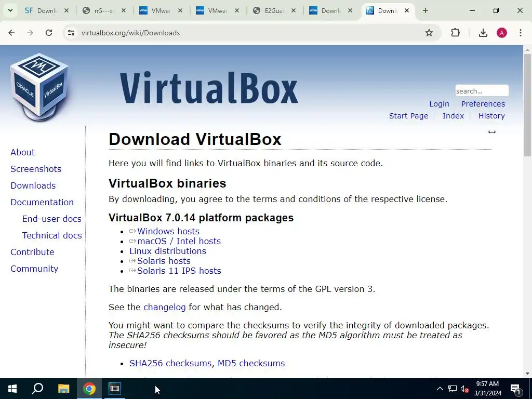
Task: Open the Preferences link
Action: [x=483, y=104]
